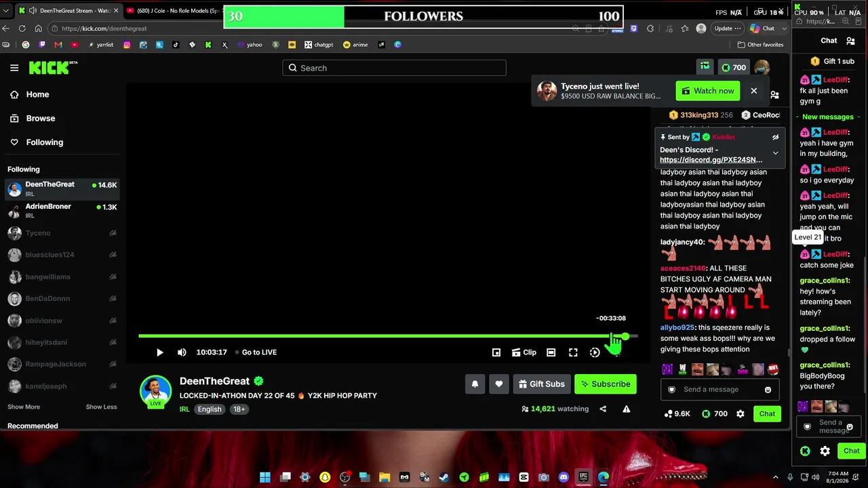Open the Copilot Chat button in Edge
The image size is (868, 488).
pos(763,28)
